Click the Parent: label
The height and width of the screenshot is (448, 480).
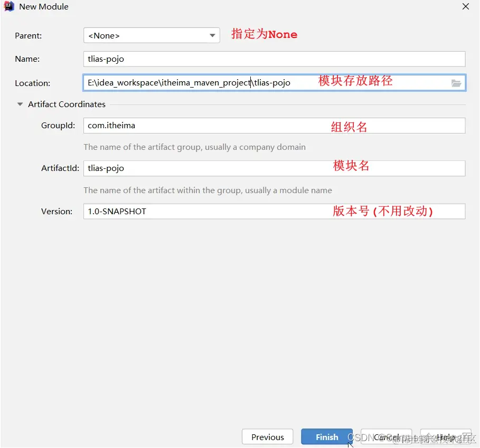click(x=29, y=36)
